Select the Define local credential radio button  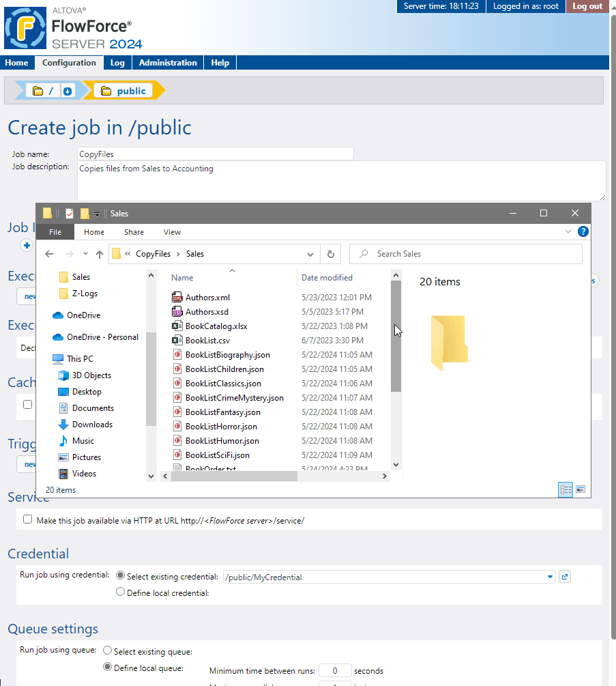tap(121, 592)
